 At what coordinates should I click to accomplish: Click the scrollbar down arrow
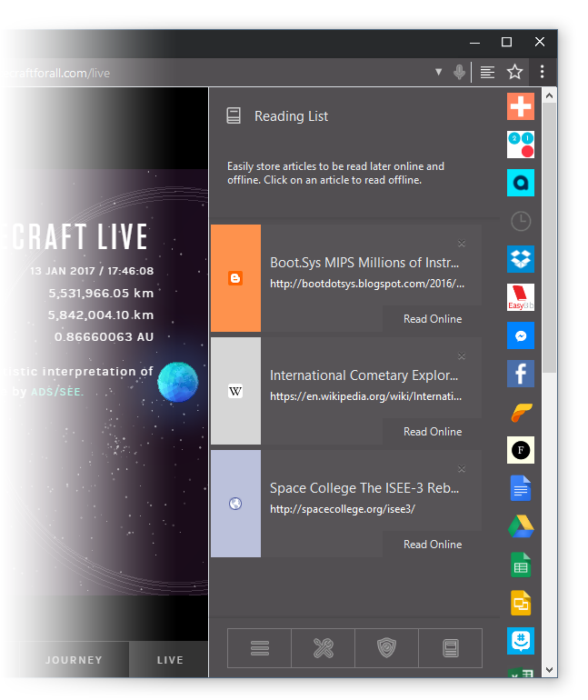tap(549, 670)
